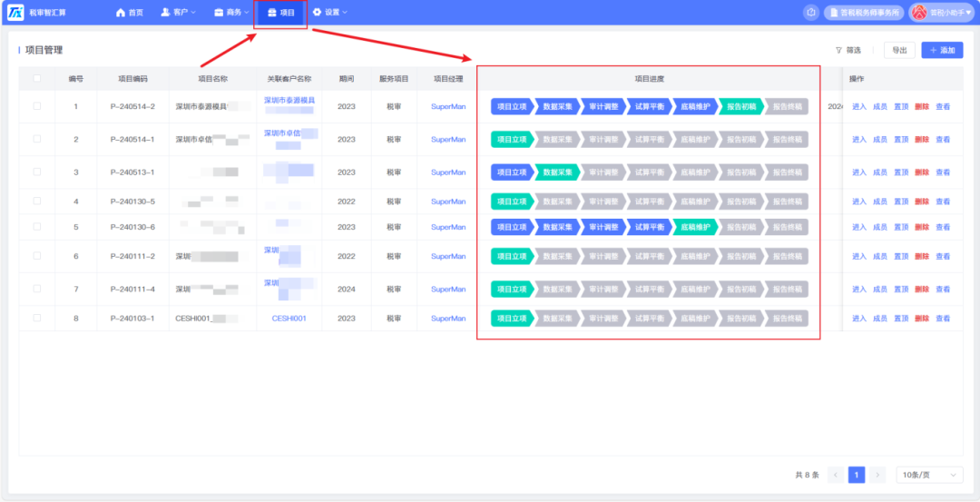
Task: Click 进入 for row P-240514-2
Action: [x=859, y=106]
